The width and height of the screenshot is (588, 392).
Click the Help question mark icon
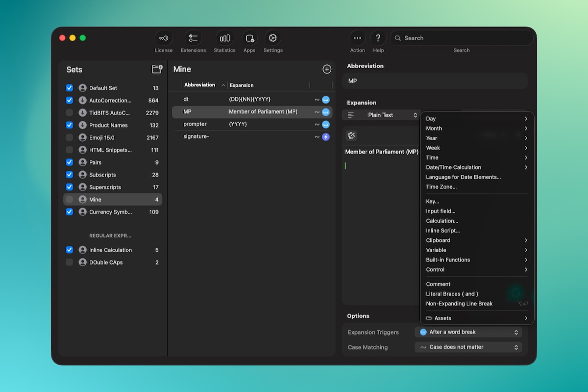[378, 38]
